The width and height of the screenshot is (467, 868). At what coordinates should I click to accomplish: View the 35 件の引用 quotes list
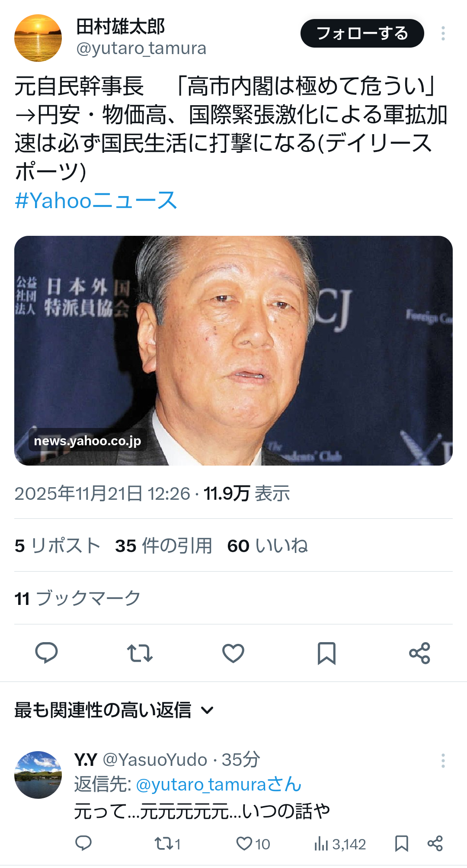coord(163,546)
